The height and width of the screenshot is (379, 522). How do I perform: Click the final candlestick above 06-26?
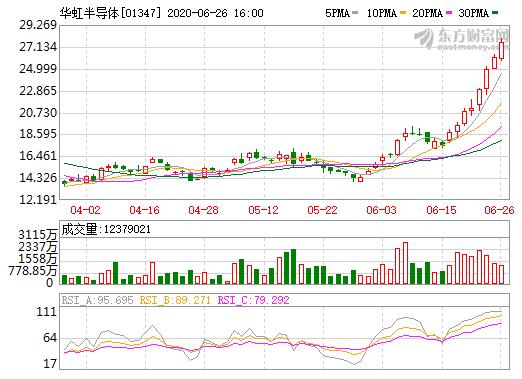click(x=501, y=50)
